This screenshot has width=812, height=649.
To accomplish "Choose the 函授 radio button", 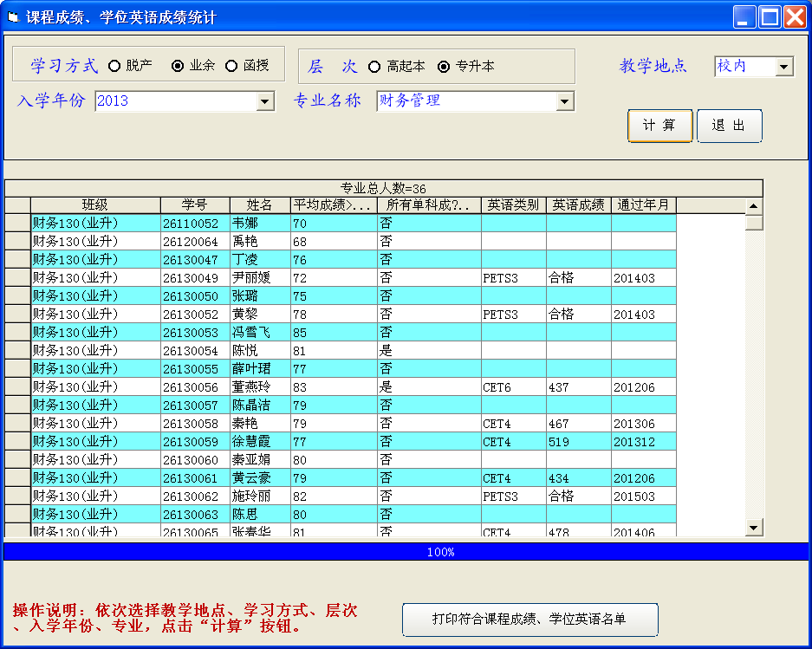I will tap(231, 66).
